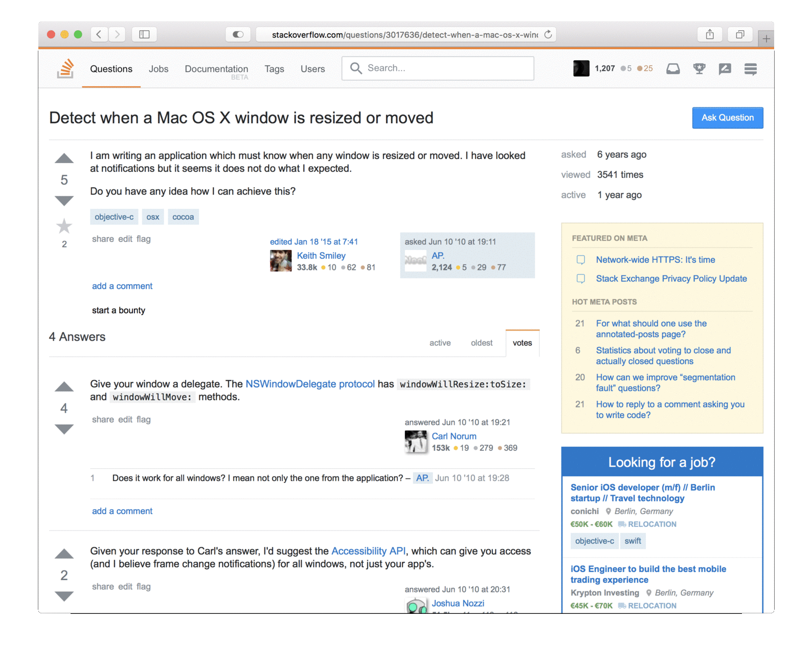Viewport: 812px width, 667px height.
Task: Open the achievements trophy icon
Action: pyautogui.click(x=699, y=68)
